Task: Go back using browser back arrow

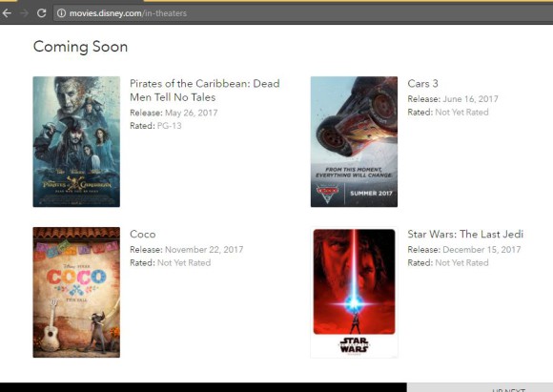Action: (x=7, y=13)
